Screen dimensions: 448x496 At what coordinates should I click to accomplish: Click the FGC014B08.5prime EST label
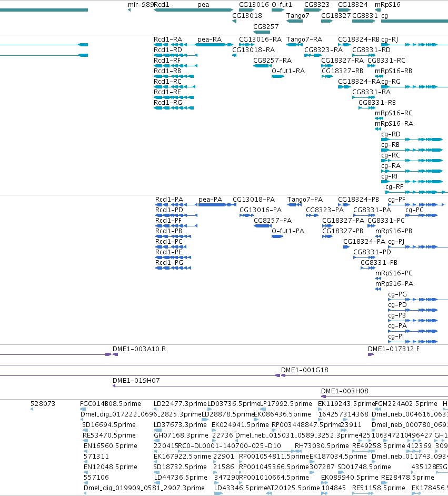coord(111,404)
